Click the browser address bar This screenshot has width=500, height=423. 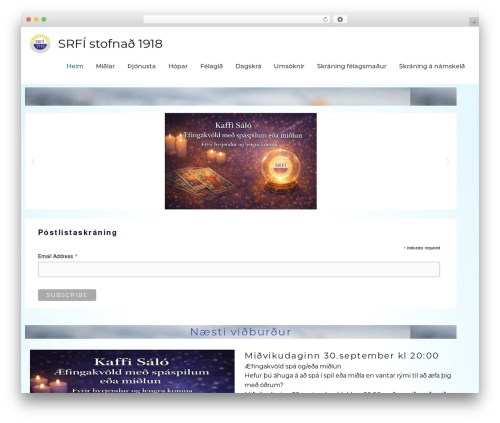[237, 19]
